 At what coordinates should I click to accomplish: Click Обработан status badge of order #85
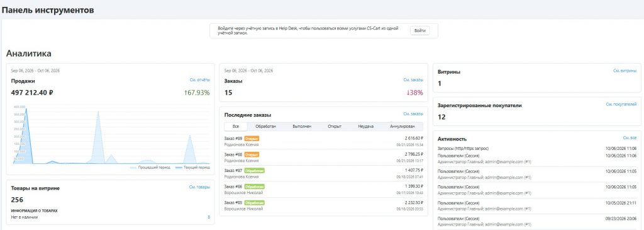[x=255, y=202]
